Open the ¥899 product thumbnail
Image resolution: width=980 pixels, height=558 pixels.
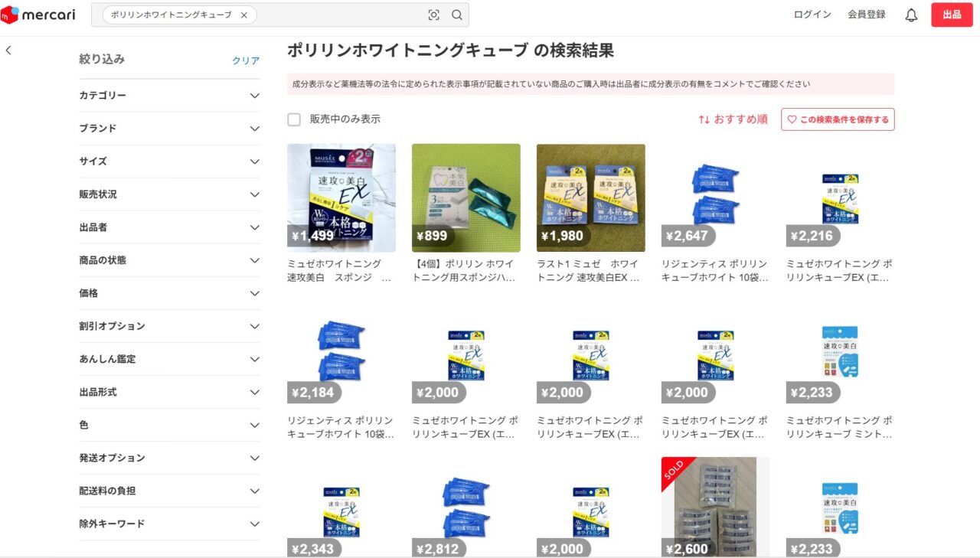[465, 197]
